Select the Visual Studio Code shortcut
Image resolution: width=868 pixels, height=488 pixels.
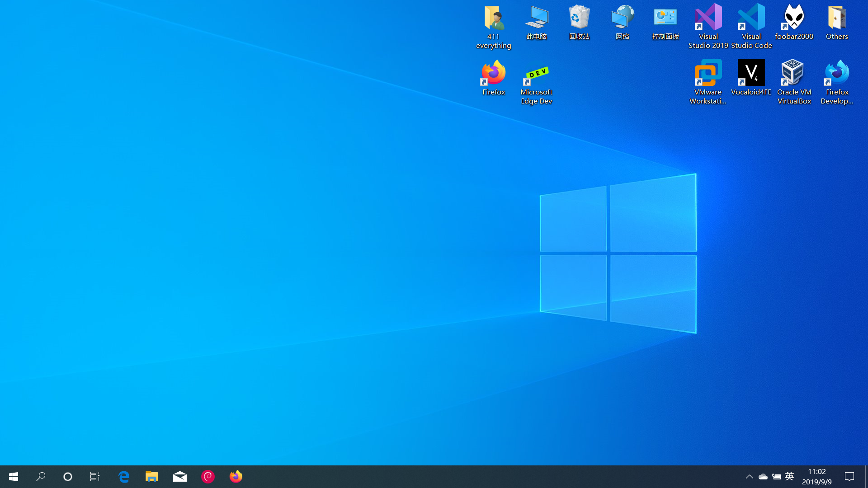pos(751,27)
